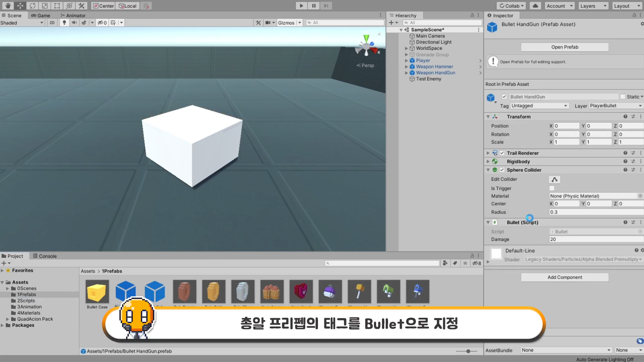
Task: Select the Hand tool in toolbar
Action: [x=8, y=6]
